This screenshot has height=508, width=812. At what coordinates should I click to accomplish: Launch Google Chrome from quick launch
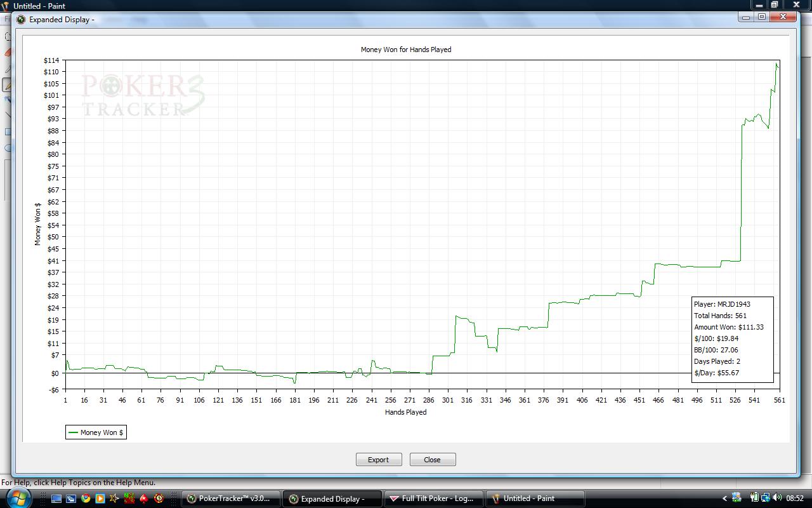point(86,498)
